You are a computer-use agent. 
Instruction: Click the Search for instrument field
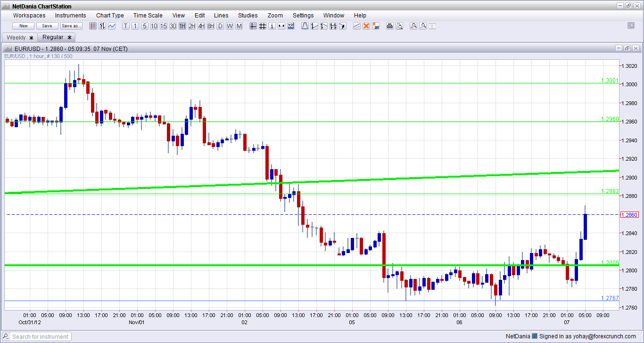point(41,336)
